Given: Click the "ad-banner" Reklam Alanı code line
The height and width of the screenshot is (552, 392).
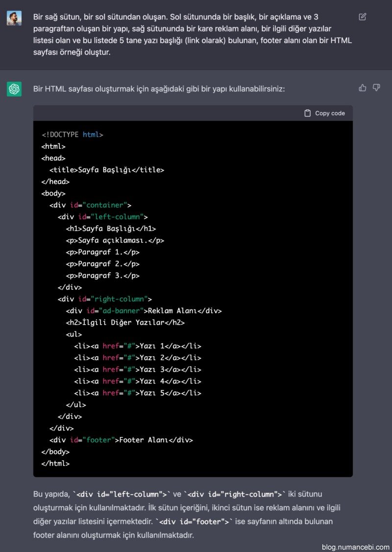Looking at the screenshot, I should [144, 311].
